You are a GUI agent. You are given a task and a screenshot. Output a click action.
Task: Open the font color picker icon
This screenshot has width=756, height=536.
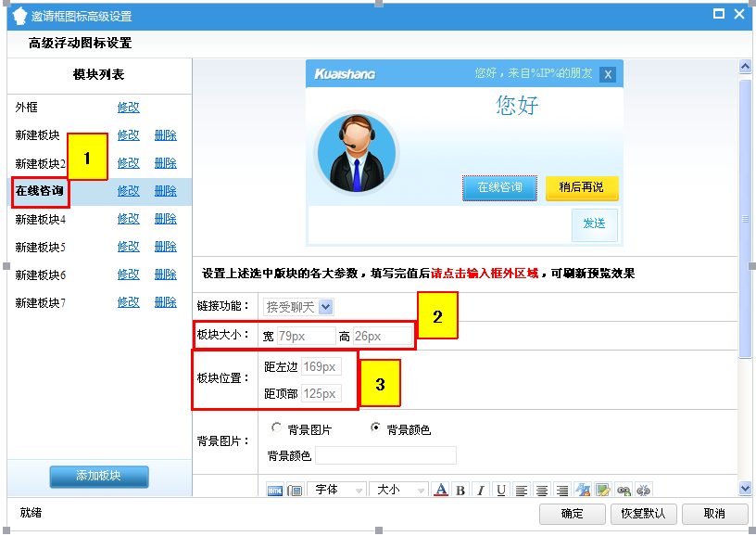441,490
